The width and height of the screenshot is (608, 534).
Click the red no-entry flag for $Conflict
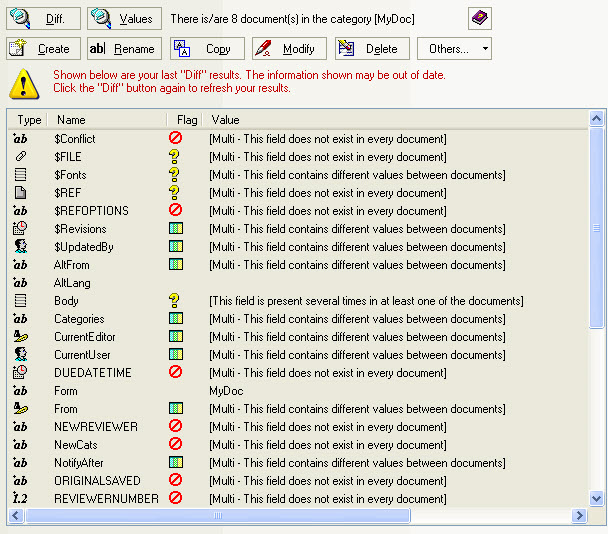click(x=175, y=139)
